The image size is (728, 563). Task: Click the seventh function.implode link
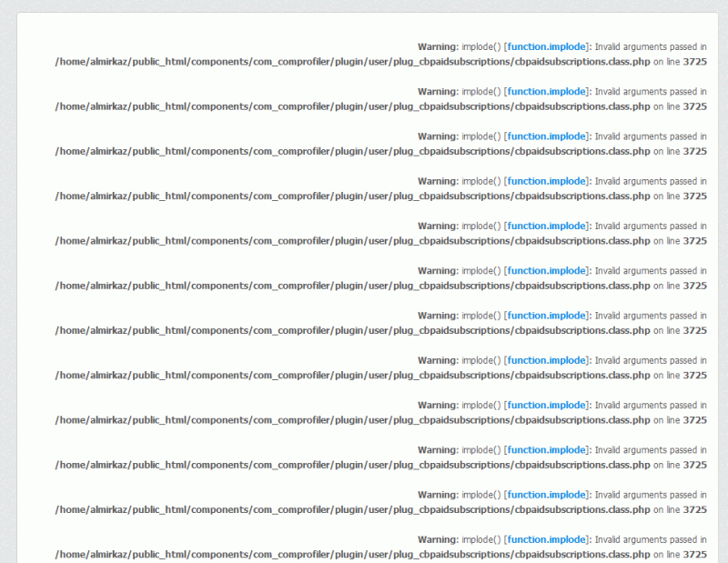click(x=546, y=316)
